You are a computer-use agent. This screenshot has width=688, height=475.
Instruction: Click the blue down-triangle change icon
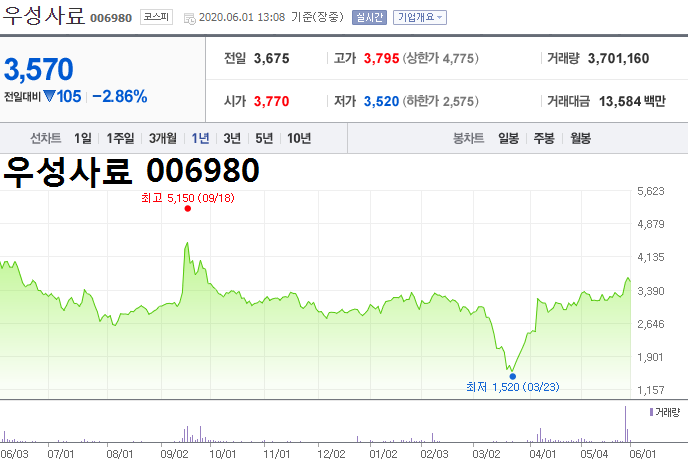49,96
